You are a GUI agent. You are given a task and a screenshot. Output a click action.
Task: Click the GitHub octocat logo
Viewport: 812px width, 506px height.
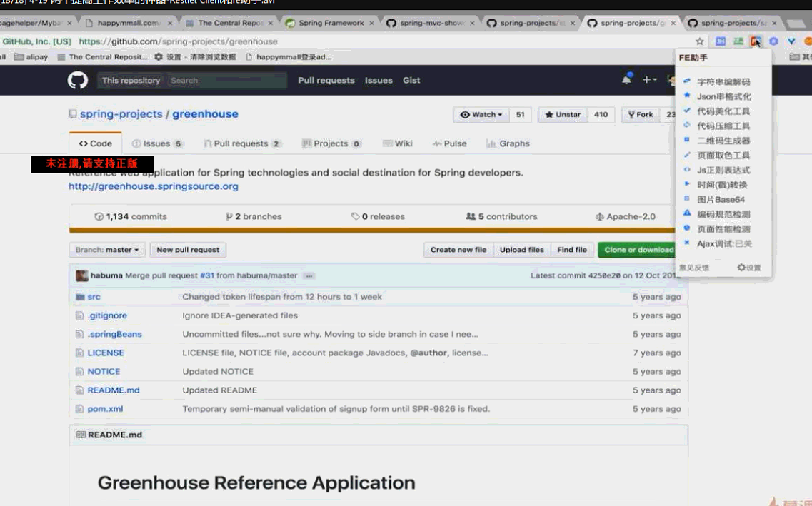(x=78, y=80)
